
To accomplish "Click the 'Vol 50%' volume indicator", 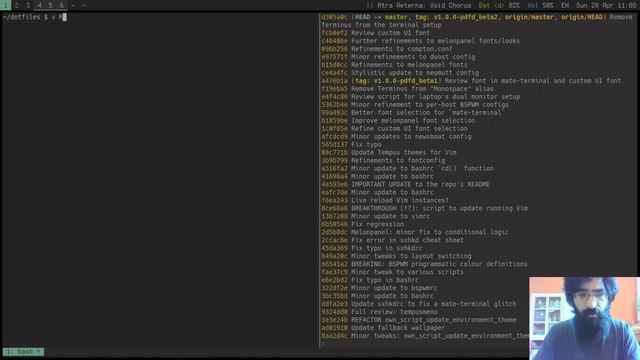I will [x=540, y=6].
